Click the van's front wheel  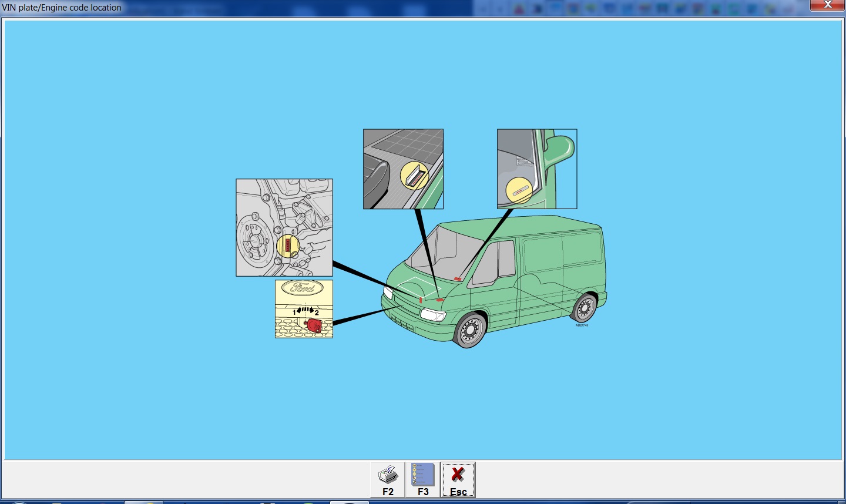click(470, 330)
